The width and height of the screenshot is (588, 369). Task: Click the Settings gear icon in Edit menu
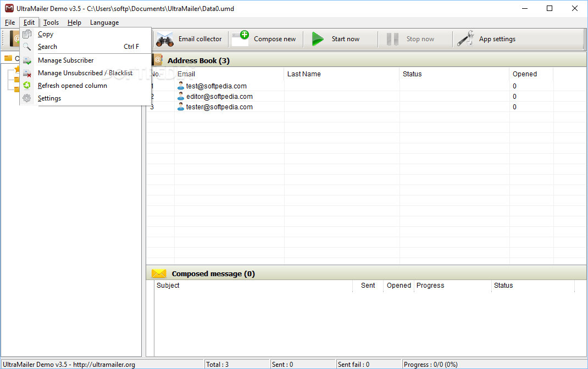[x=27, y=98]
